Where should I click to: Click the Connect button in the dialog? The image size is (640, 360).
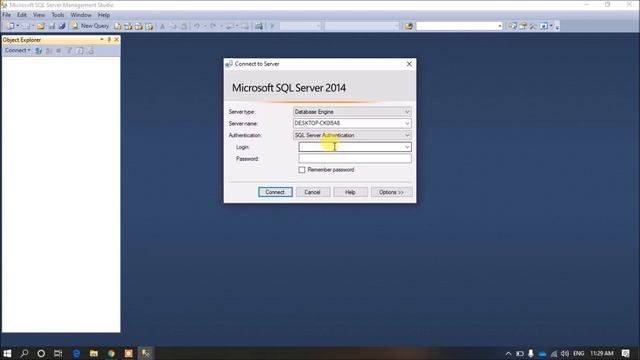275,192
